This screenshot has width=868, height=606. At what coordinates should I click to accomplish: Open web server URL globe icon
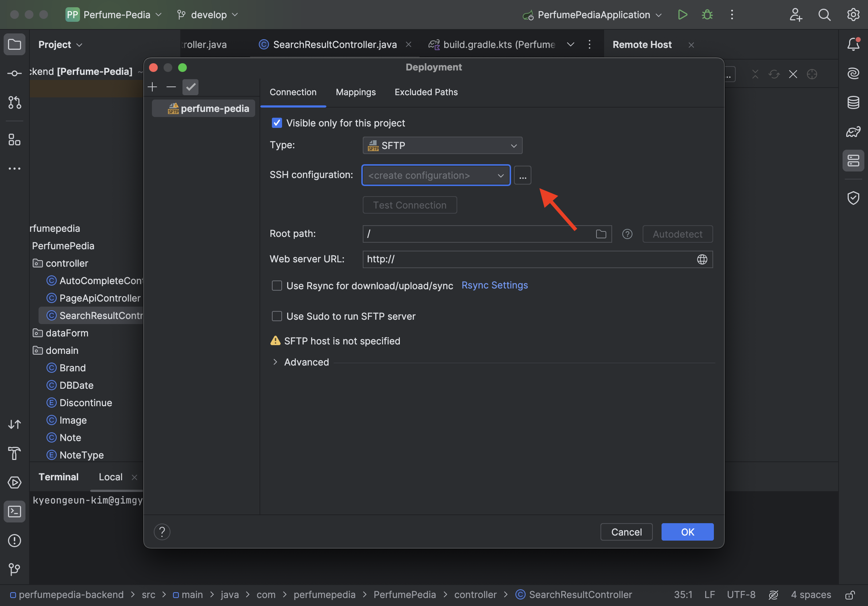tap(702, 259)
